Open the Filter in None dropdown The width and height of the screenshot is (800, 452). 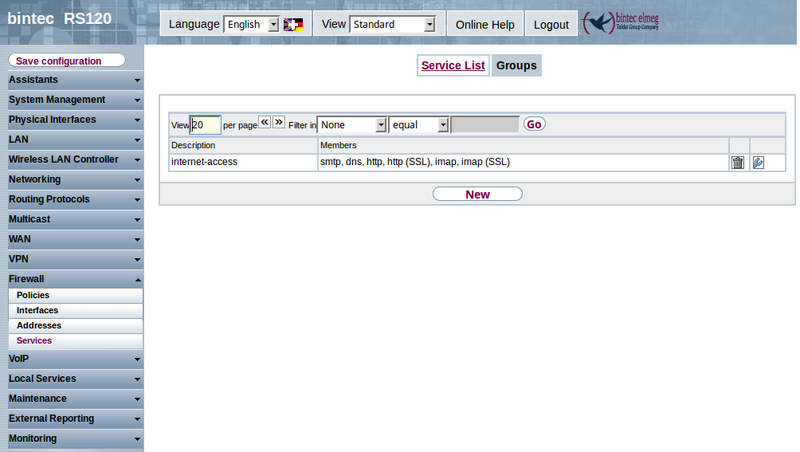click(352, 125)
